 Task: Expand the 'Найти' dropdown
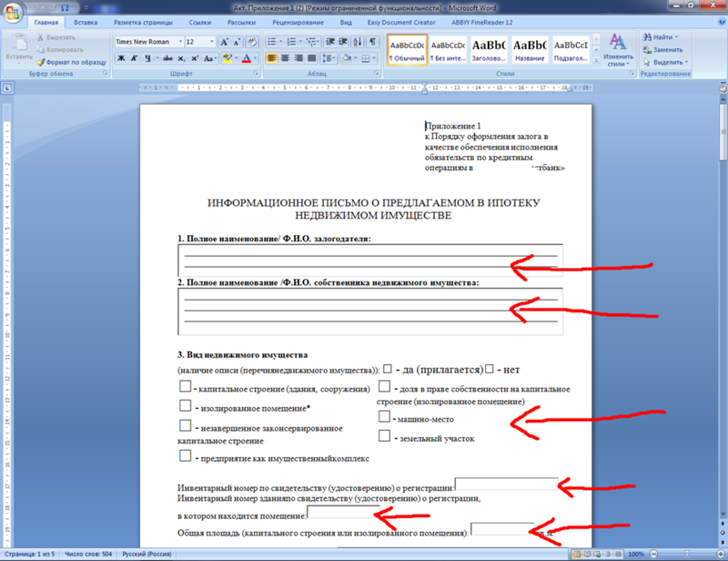tap(676, 37)
